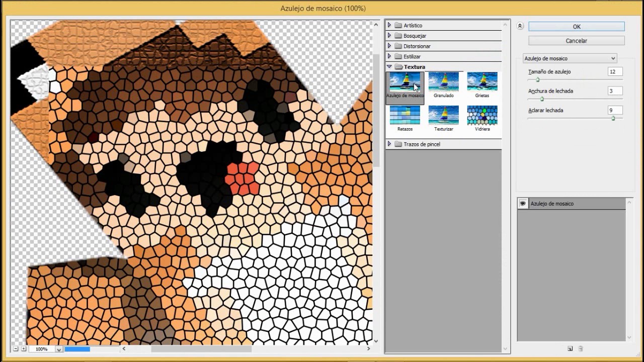Click the mosaic preview image
Screen dimensions: 644x362
click(x=191, y=182)
